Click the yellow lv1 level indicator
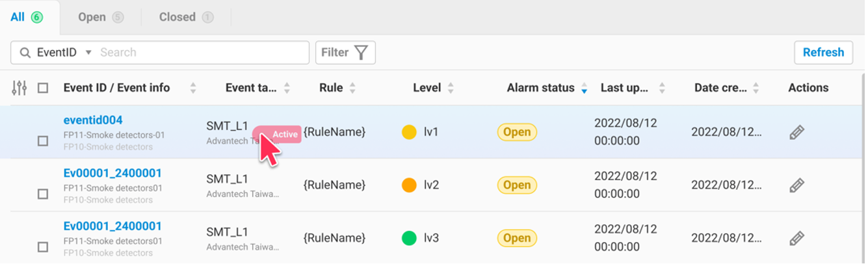The image size is (868, 266). tap(409, 133)
